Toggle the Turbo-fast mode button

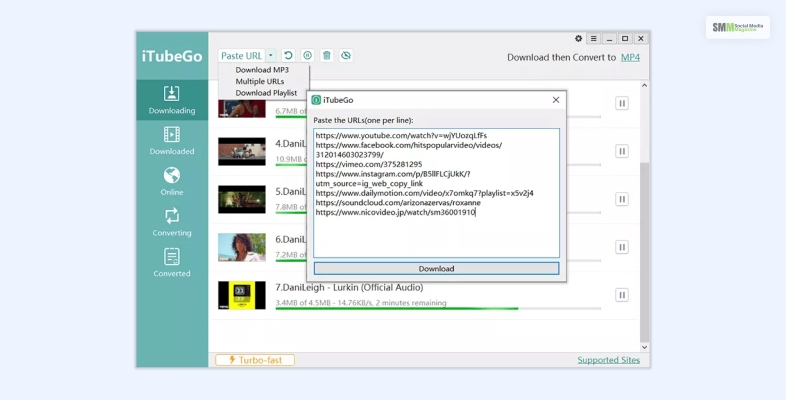click(x=255, y=360)
